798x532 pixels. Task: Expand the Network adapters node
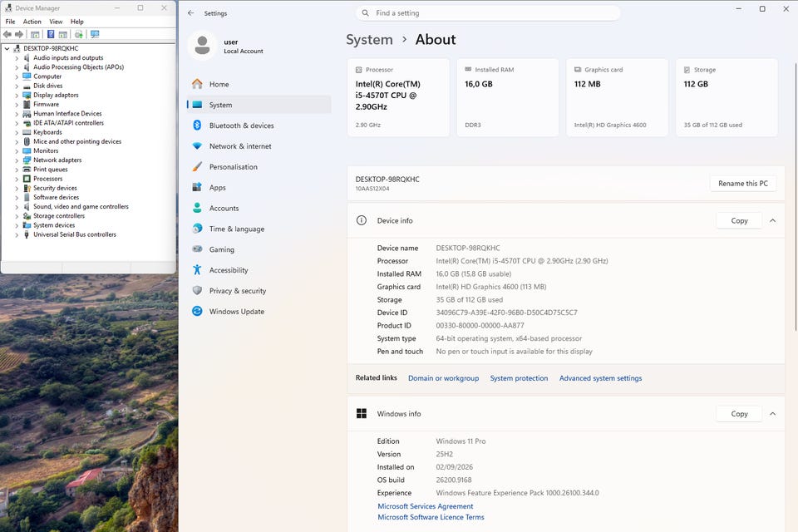tap(17, 161)
